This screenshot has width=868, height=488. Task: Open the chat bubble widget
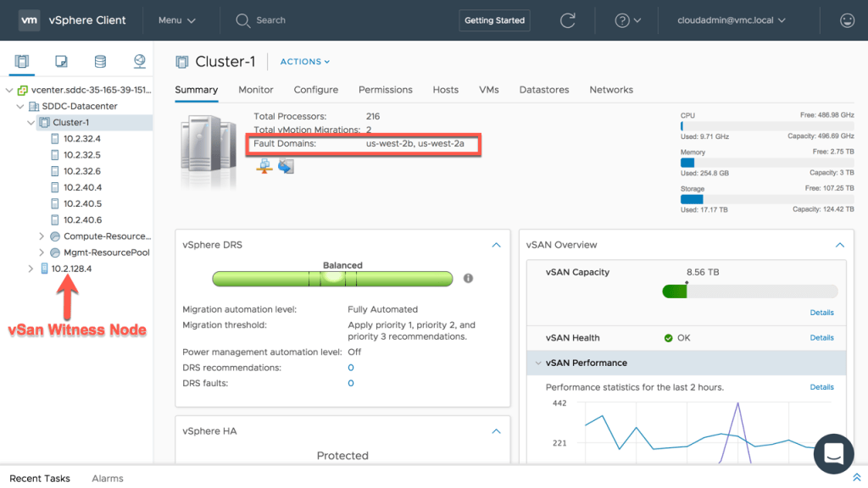tap(833, 454)
